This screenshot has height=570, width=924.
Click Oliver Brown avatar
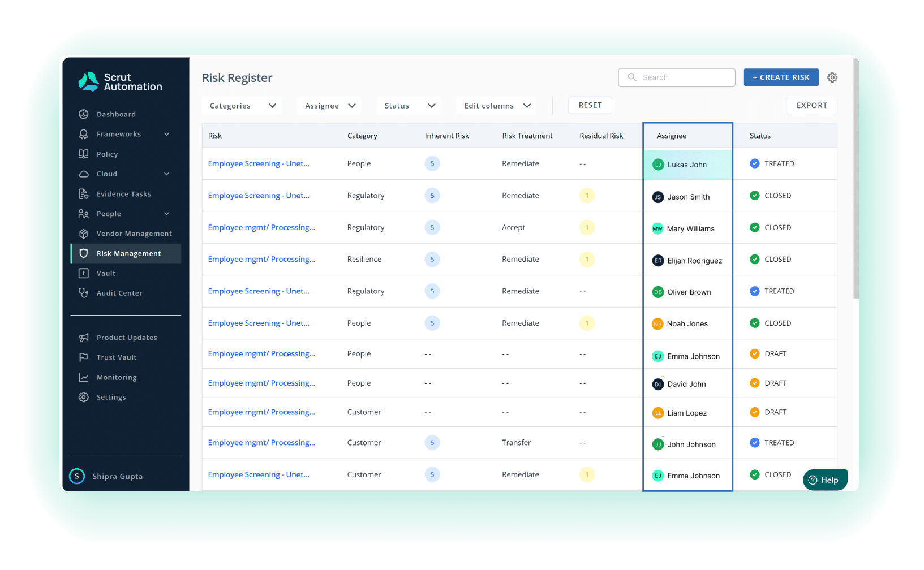tap(658, 292)
